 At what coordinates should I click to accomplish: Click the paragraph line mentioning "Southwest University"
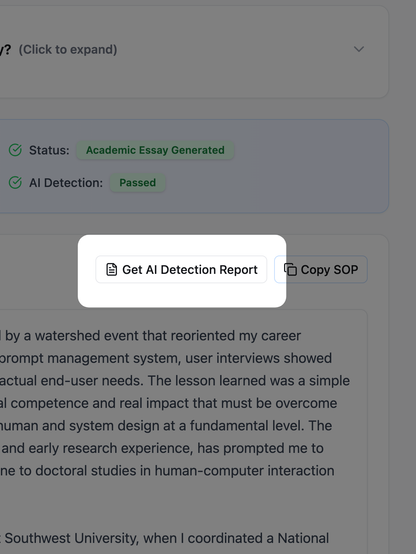click(x=164, y=538)
